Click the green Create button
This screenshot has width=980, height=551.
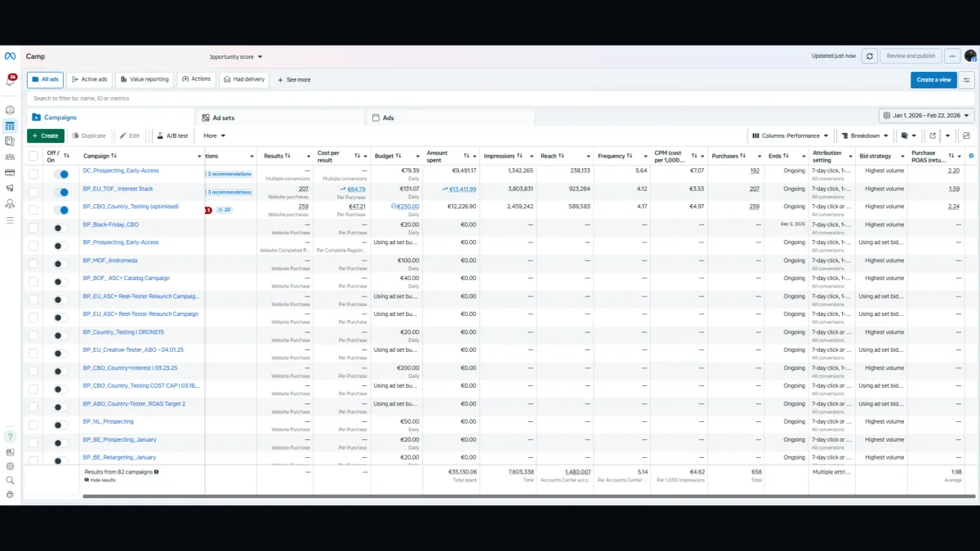pyautogui.click(x=46, y=136)
